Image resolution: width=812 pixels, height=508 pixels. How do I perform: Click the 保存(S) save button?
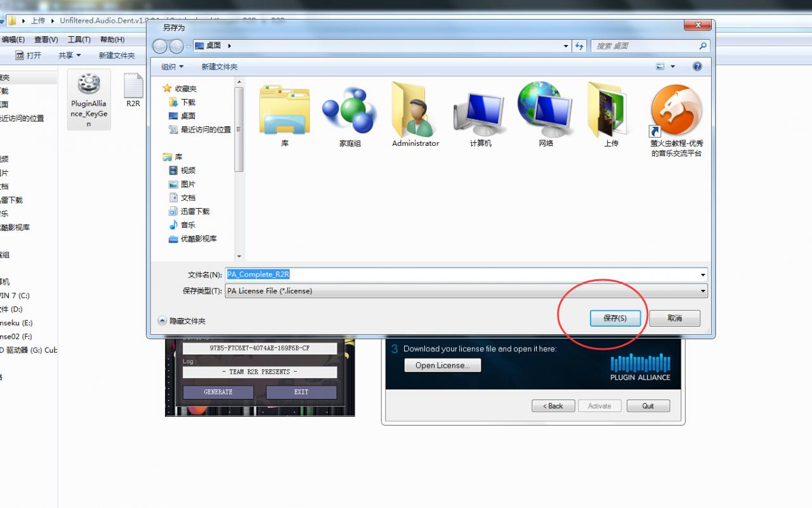[615, 318]
